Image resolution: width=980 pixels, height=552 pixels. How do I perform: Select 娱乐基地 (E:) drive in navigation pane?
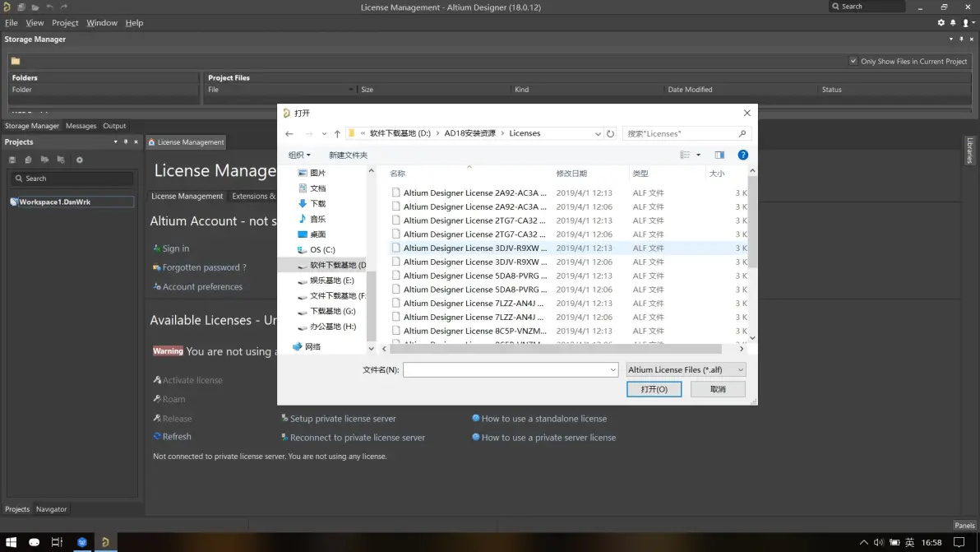332,280
